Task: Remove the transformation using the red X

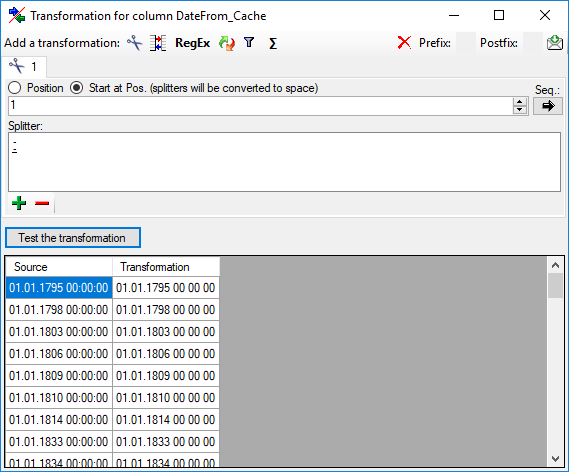Action: pyautogui.click(x=404, y=43)
